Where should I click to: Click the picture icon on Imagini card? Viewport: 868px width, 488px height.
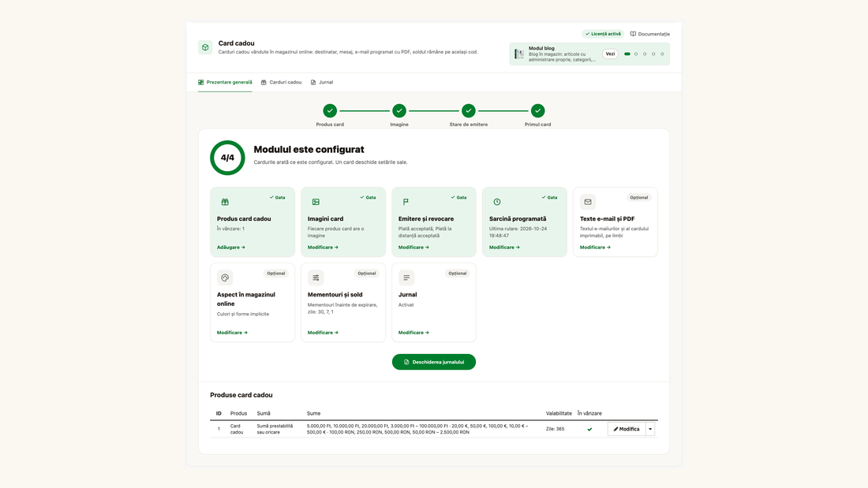pos(316,202)
